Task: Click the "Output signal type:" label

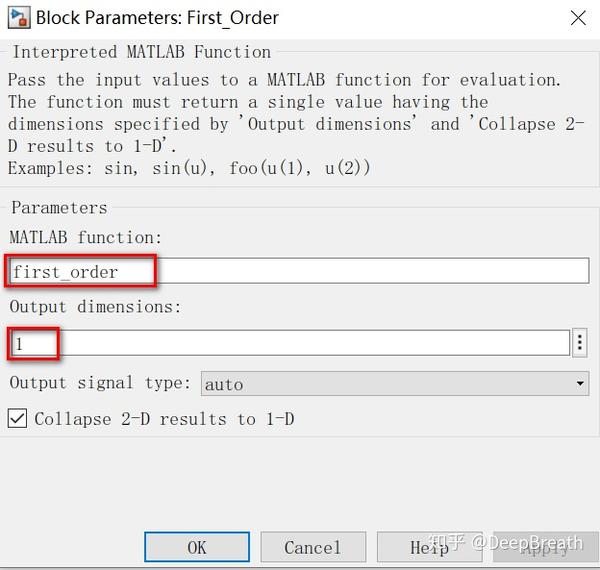Action: coord(100,383)
